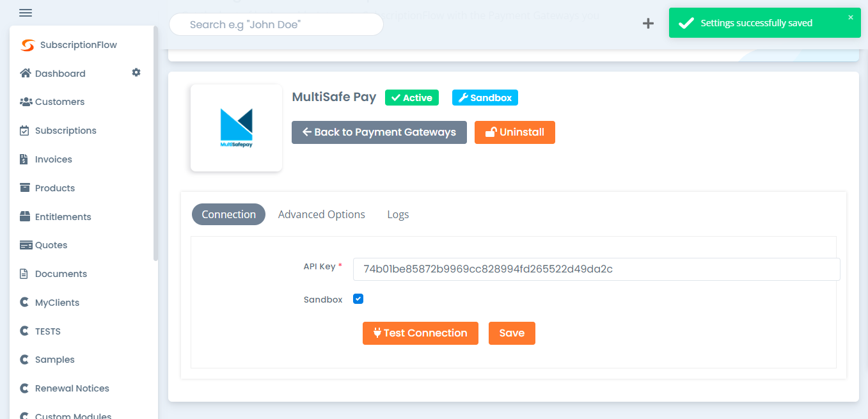
Task: Click the Samples module icon
Action: point(24,360)
